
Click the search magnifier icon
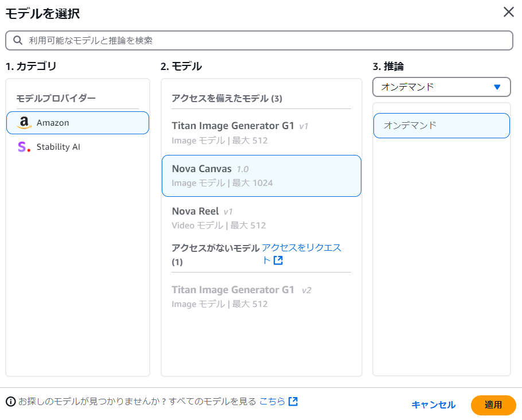pyautogui.click(x=18, y=40)
